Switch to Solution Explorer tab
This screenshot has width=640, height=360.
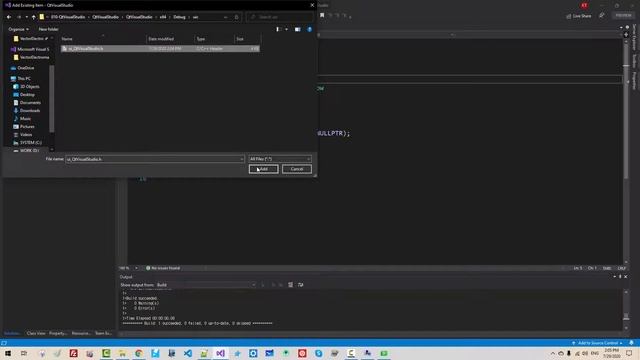click(x=12, y=333)
